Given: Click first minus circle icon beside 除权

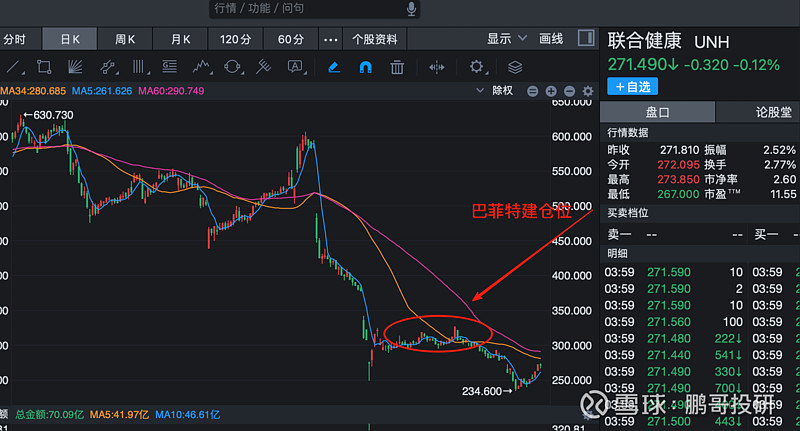Looking at the screenshot, I should pos(532,91).
